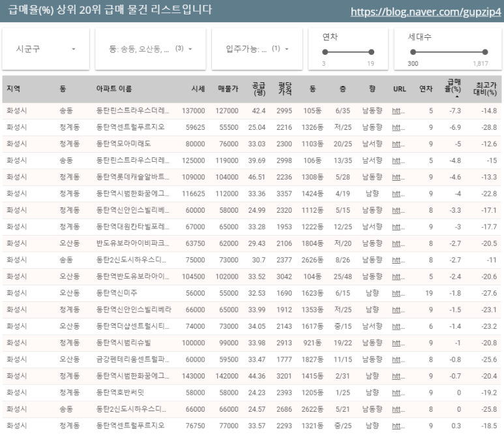Open URL link in the 1222동 row
The width and height of the screenshot is (504, 434).
398,227
